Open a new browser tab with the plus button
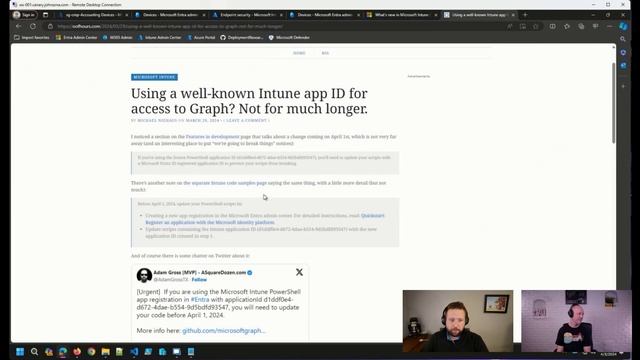Screen dimensions: 640x360 pyautogui.click(x=525, y=15)
